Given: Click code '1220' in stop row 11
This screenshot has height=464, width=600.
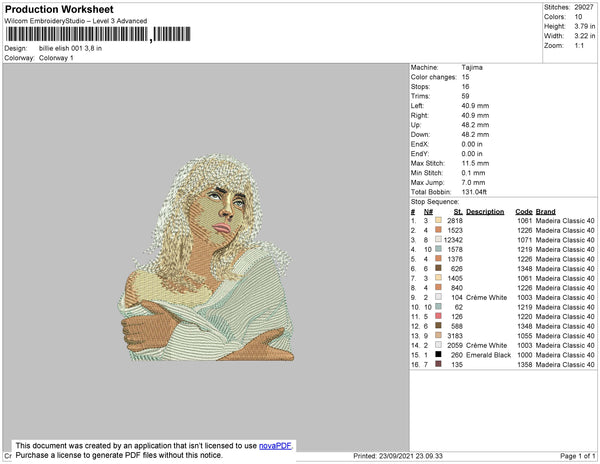Looking at the screenshot, I should [x=525, y=316].
